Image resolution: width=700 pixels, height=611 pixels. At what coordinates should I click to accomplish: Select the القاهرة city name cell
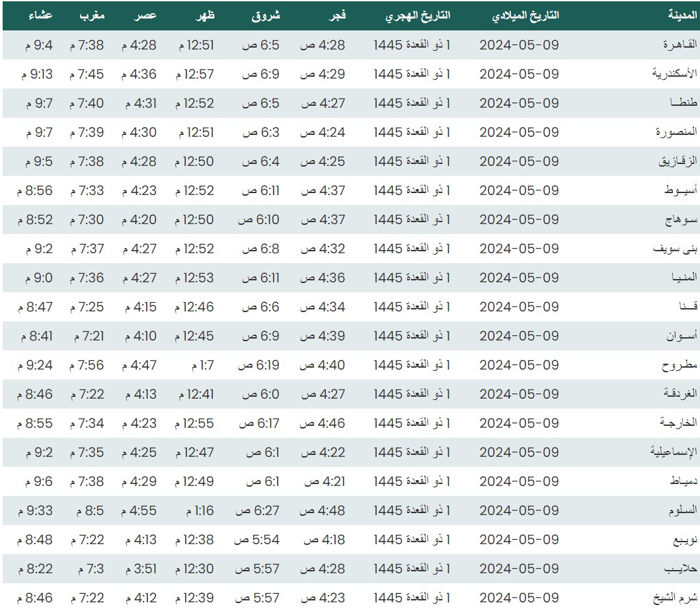pyautogui.click(x=680, y=45)
